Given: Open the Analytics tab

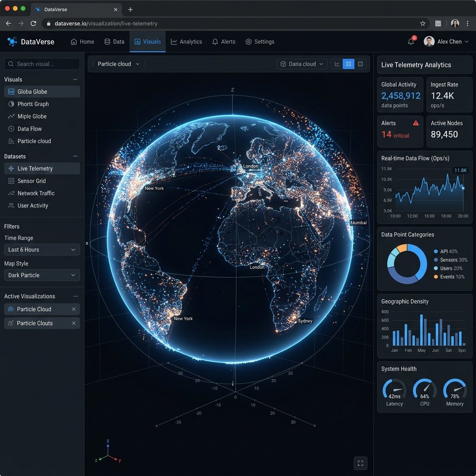Looking at the screenshot, I should pyautogui.click(x=186, y=41).
